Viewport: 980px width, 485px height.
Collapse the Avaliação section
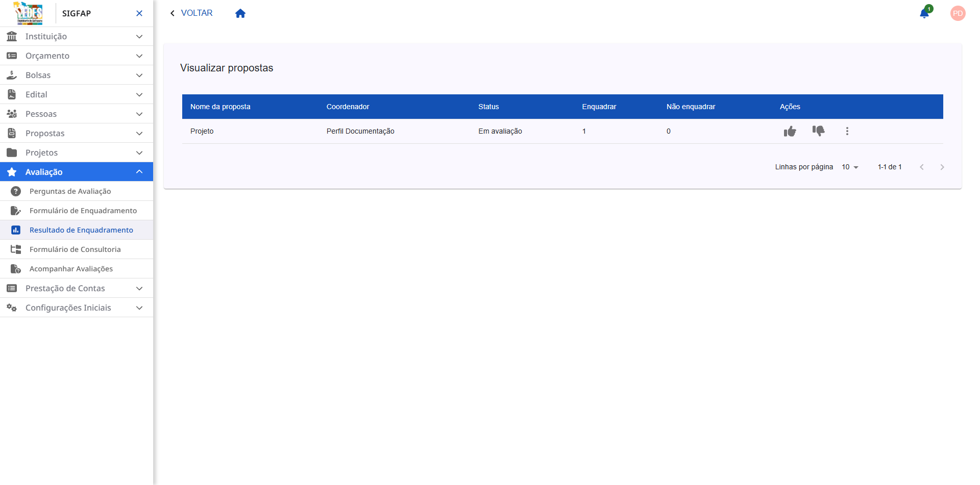(77, 172)
